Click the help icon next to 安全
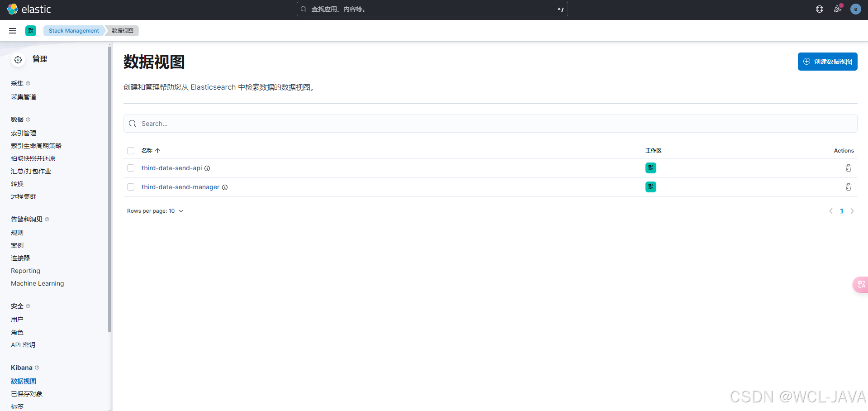The height and width of the screenshot is (411, 868). tap(28, 306)
